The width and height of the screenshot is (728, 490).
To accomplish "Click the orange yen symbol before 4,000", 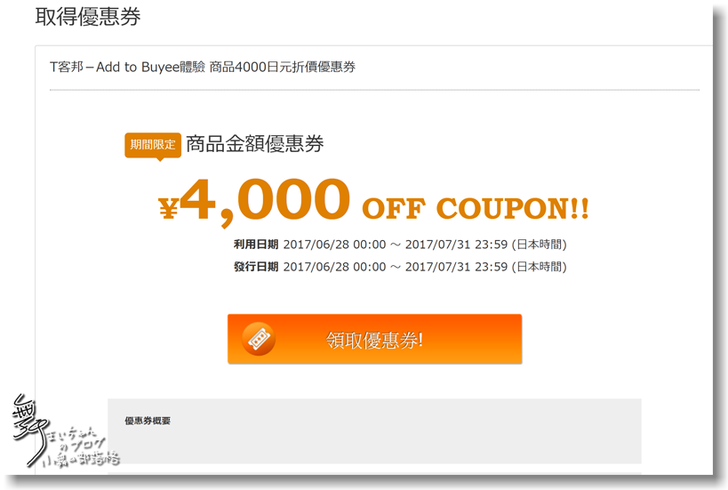I will pyautogui.click(x=169, y=208).
